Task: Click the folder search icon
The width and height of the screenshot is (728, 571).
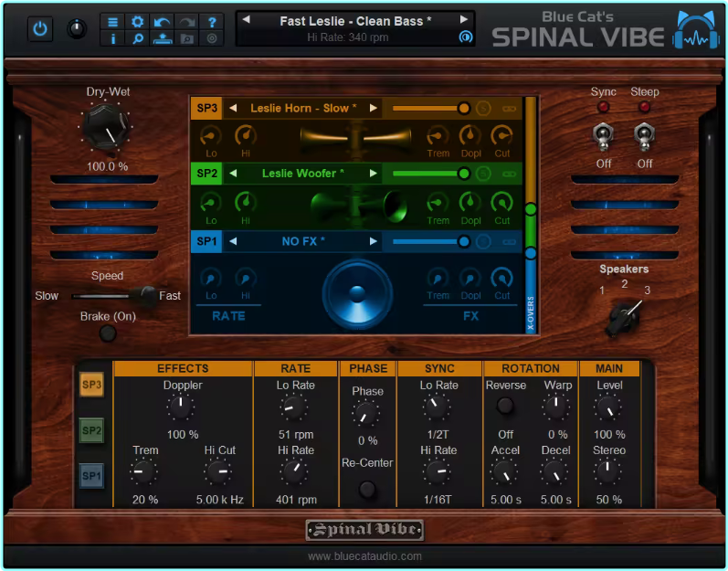Action: [x=187, y=38]
